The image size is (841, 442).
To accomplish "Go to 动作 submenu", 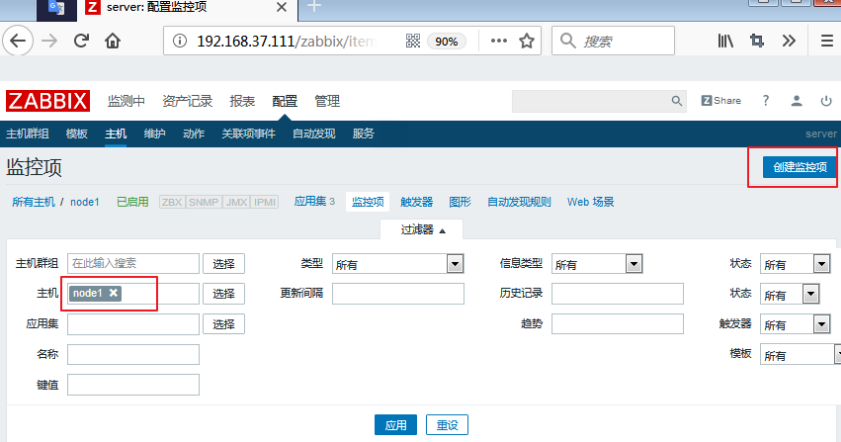I will click(194, 134).
